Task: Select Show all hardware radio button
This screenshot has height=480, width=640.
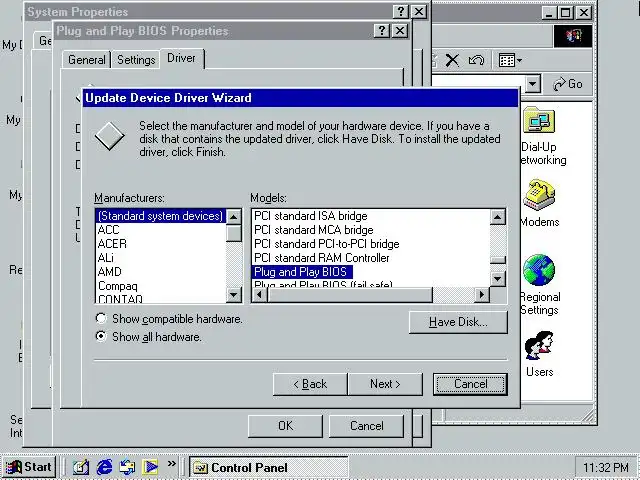Action: click(101, 336)
